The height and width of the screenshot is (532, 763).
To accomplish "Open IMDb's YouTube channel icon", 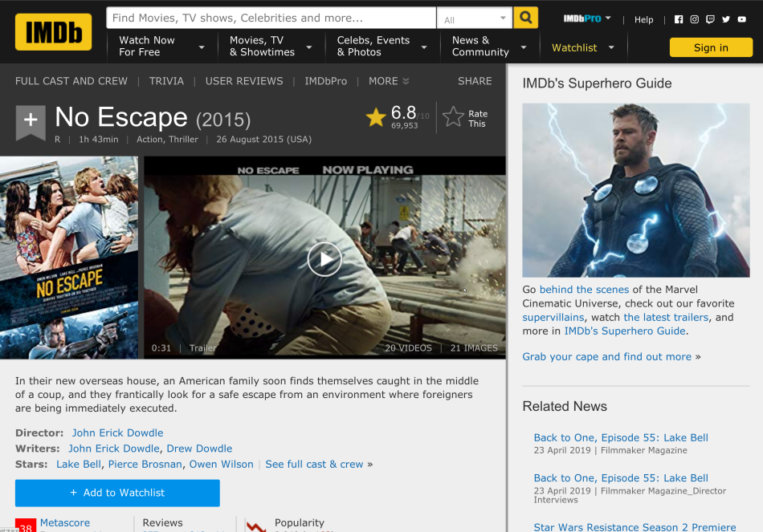I will coord(742,19).
